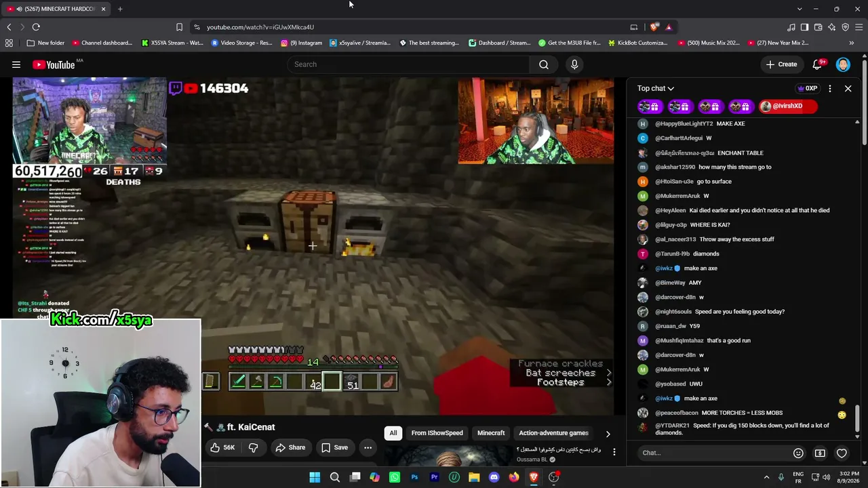The image size is (868, 488).
Task: Select the Minecraft filter chip
Action: 491,433
